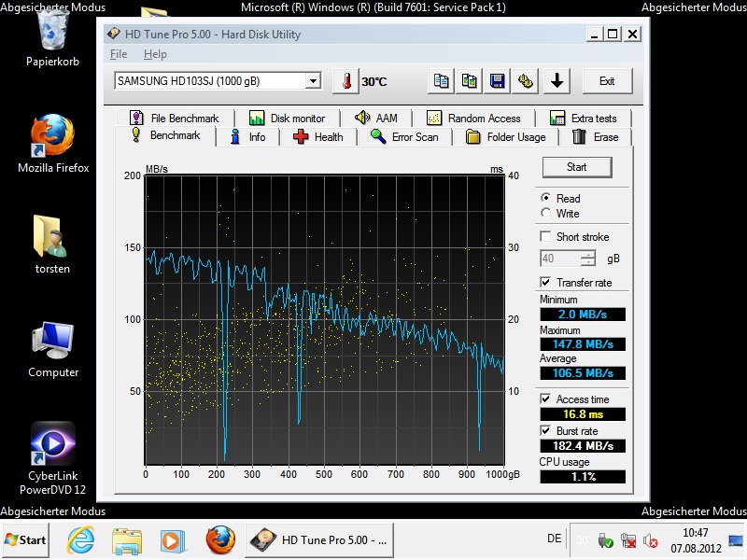Click the DE language indicator
Screen dimensions: 747x560
pyautogui.click(x=554, y=539)
